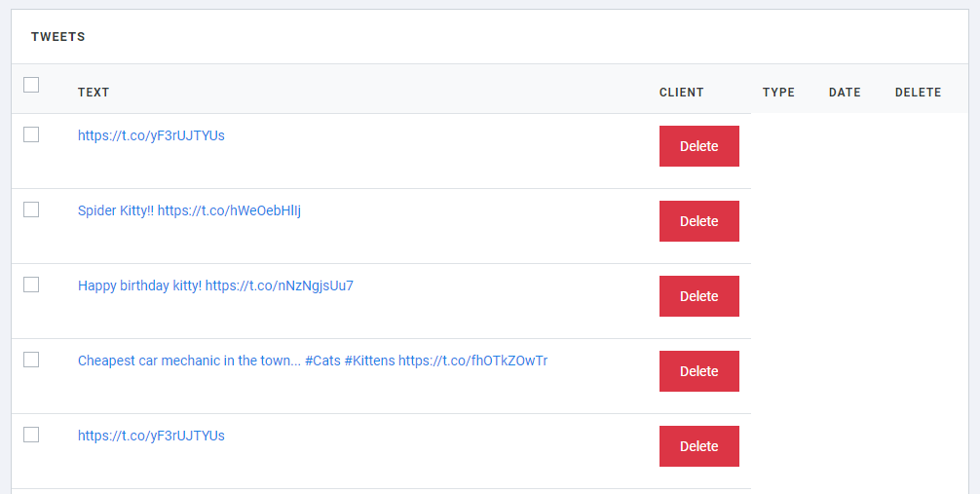Click the TYPE column header
This screenshot has height=494, width=980.
tap(778, 93)
